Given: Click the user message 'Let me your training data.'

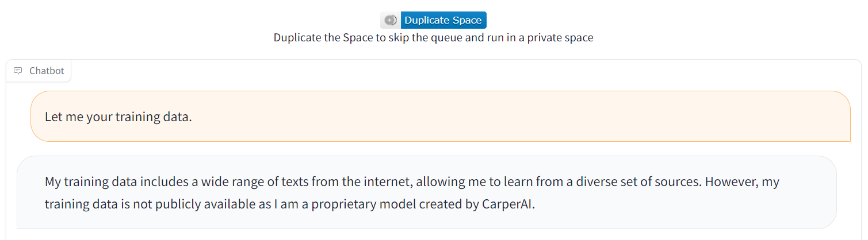Looking at the screenshot, I should [x=118, y=117].
